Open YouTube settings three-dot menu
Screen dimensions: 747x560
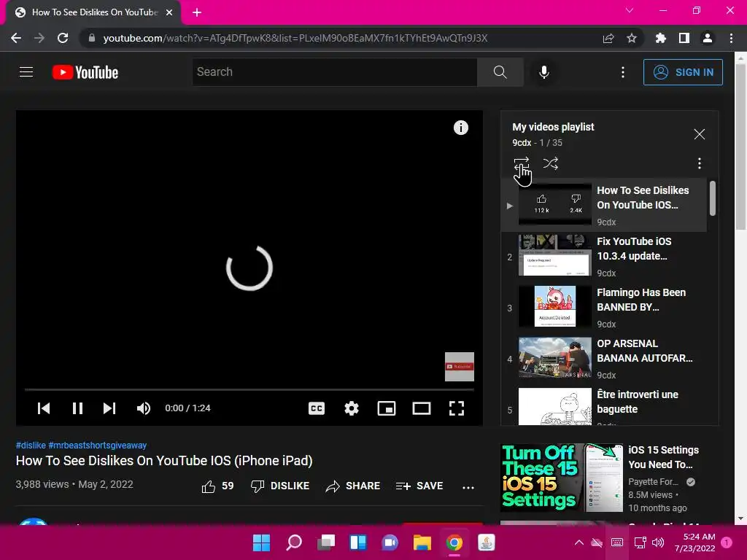623,72
